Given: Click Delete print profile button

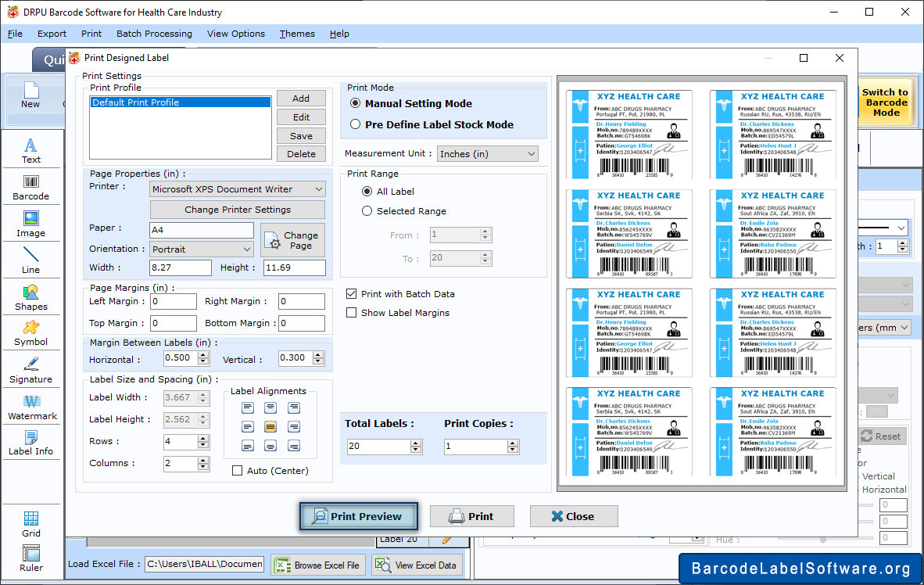Looking at the screenshot, I should point(301,154).
